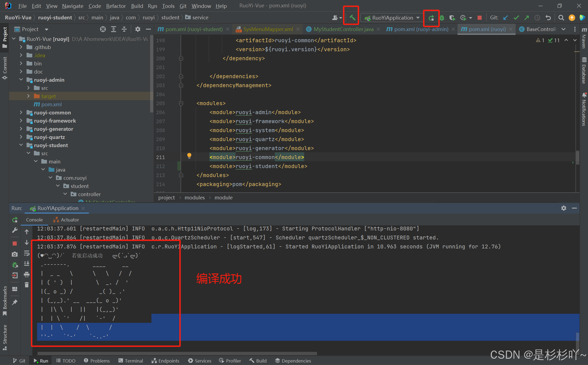The image size is (588, 365).
Task: Collapse the ruoyi-student tree node
Action: tap(21, 145)
